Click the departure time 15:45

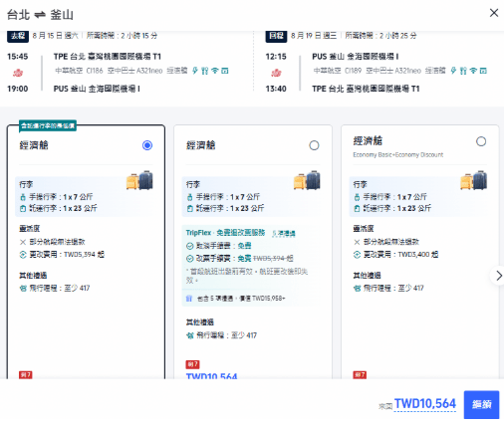pyautogui.click(x=18, y=57)
